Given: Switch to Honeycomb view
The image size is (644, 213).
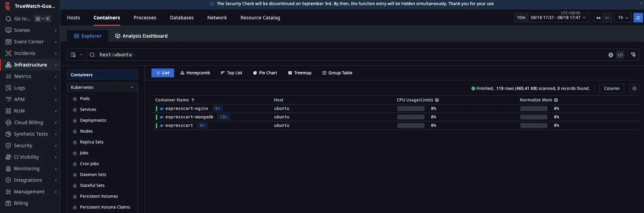Looking at the screenshot, I should (195, 73).
